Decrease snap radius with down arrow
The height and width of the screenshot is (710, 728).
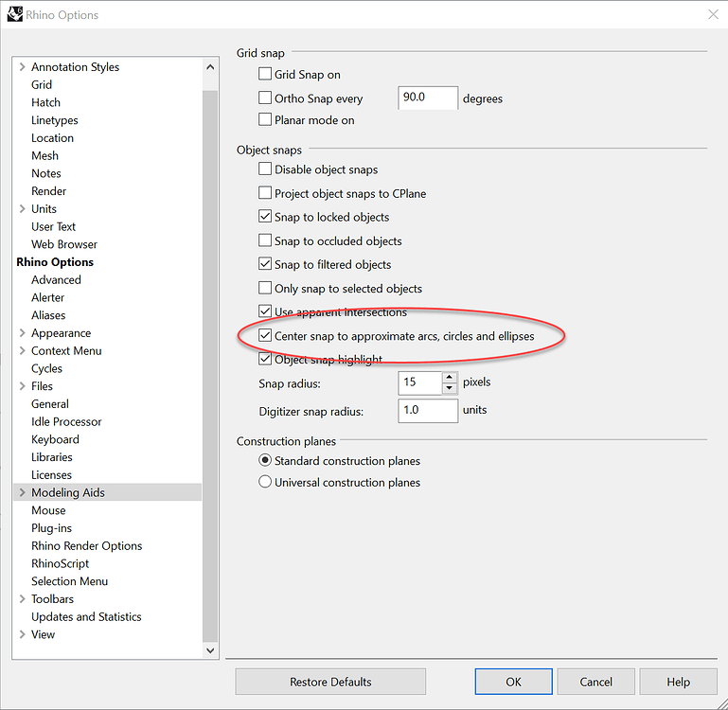449,388
